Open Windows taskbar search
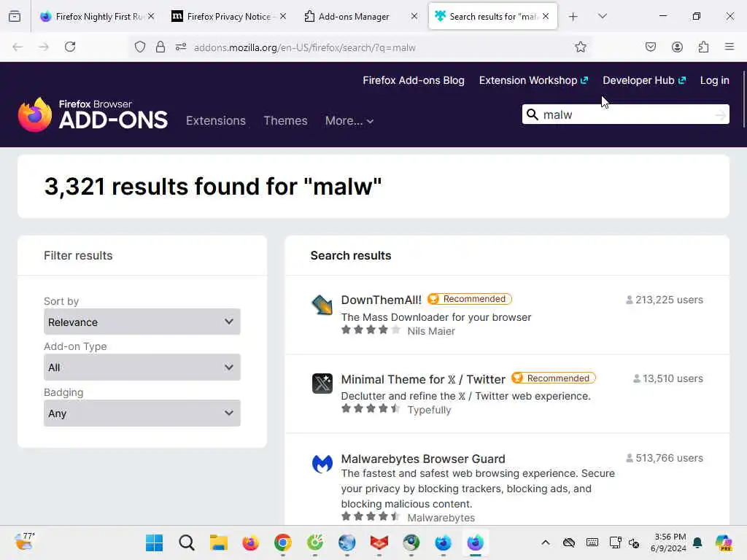The height and width of the screenshot is (560, 747). click(186, 542)
